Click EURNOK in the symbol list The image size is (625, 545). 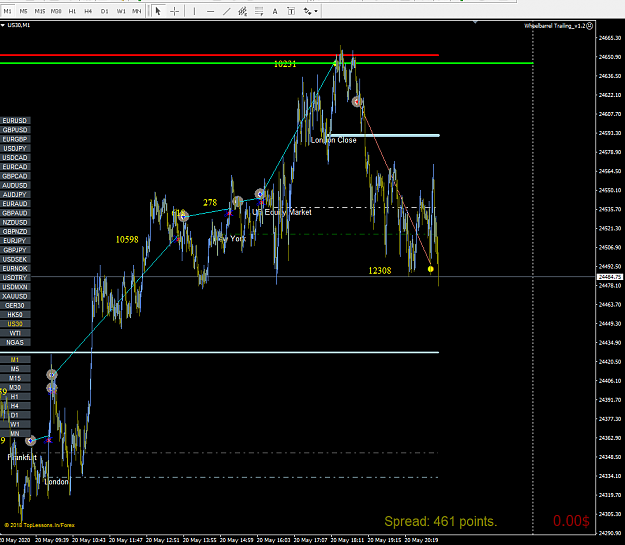pos(15,268)
